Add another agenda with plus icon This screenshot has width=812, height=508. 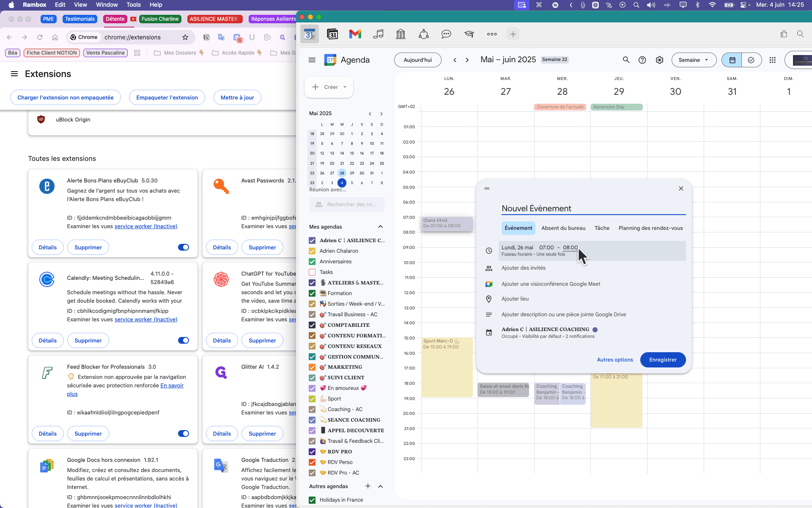pos(368,486)
